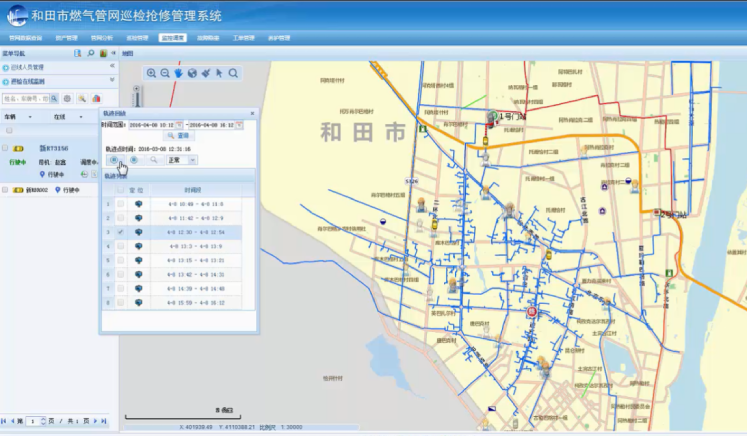This screenshot has height=436, width=747.
Task: Click locate icon for track row 1
Action: pos(139,204)
